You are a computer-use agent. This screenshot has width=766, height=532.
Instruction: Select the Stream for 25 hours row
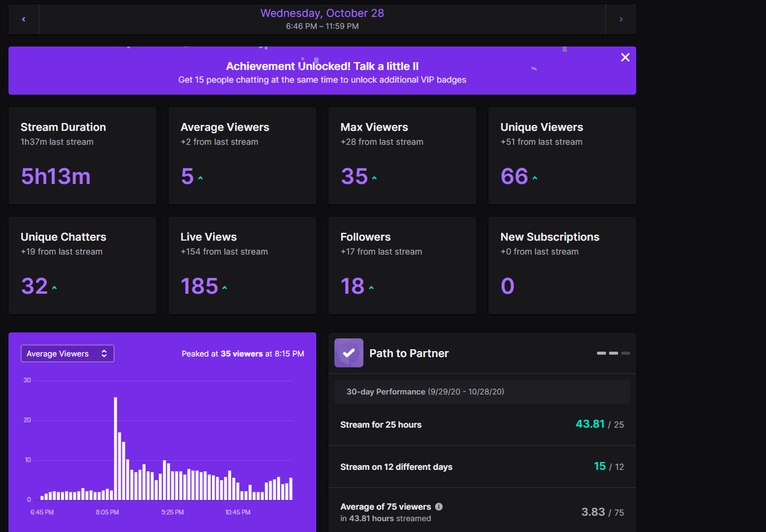[482, 424]
